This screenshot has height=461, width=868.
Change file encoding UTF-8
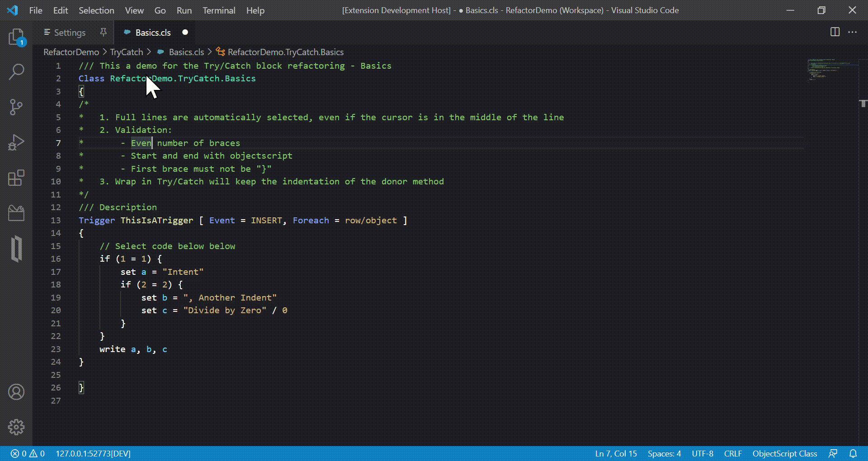703,453
